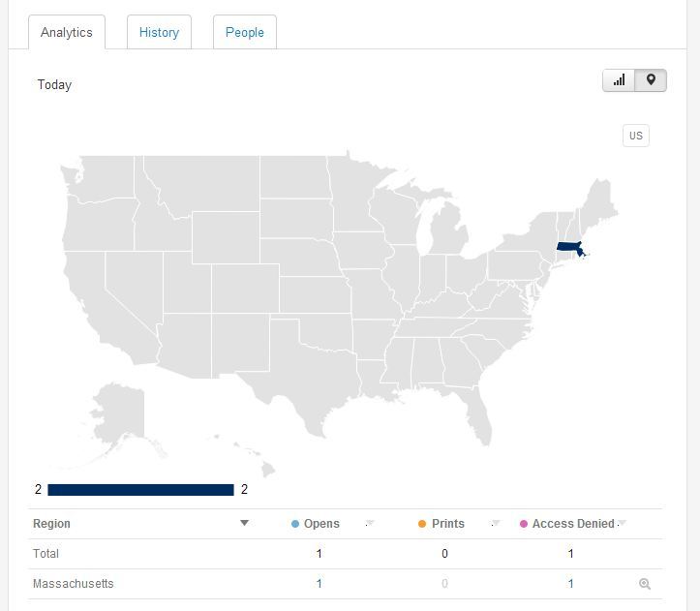
Task: Sort by Region column arrow
Action: (244, 523)
